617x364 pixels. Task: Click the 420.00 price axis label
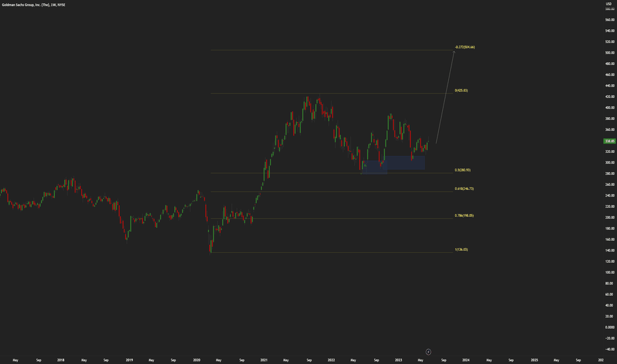pyautogui.click(x=610, y=97)
